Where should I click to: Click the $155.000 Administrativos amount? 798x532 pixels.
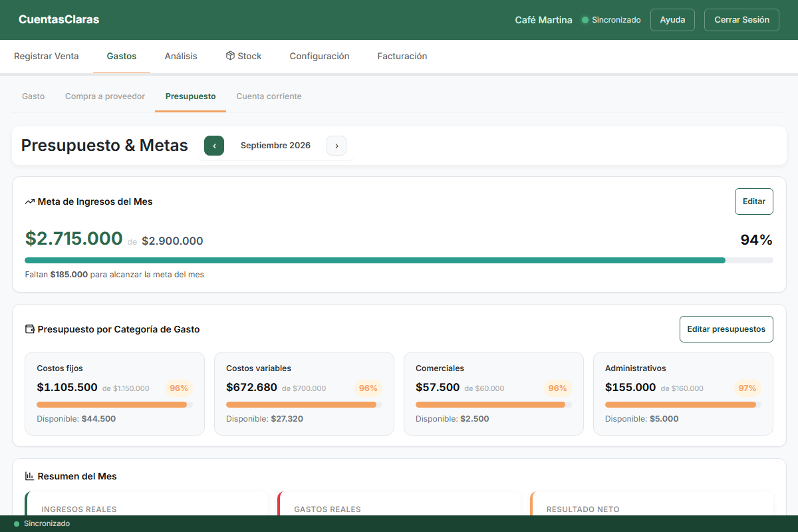point(630,388)
